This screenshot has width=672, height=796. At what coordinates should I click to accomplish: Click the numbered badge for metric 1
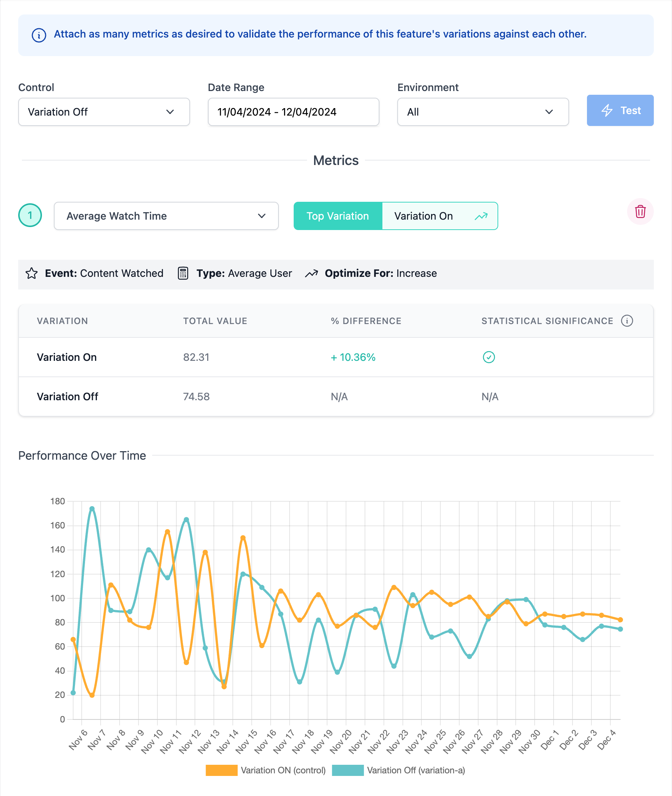[x=30, y=216]
